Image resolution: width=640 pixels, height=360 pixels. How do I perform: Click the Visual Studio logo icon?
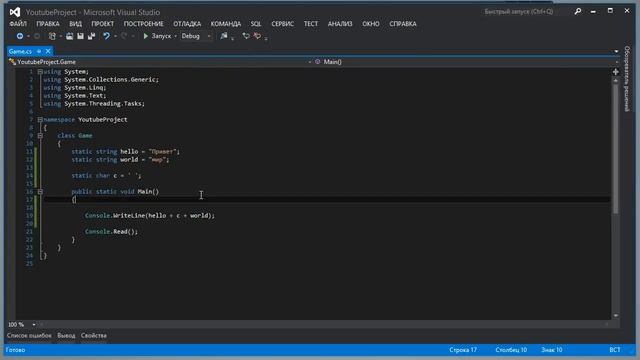tap(15, 12)
